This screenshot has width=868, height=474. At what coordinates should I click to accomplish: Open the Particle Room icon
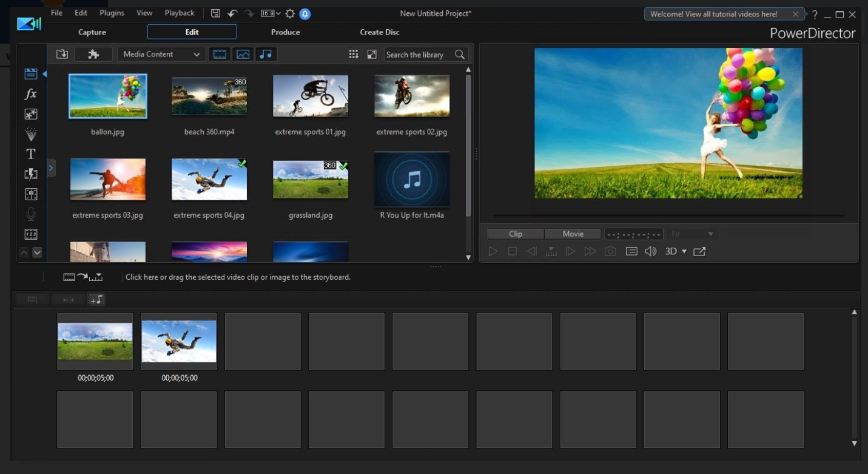pos(30,134)
